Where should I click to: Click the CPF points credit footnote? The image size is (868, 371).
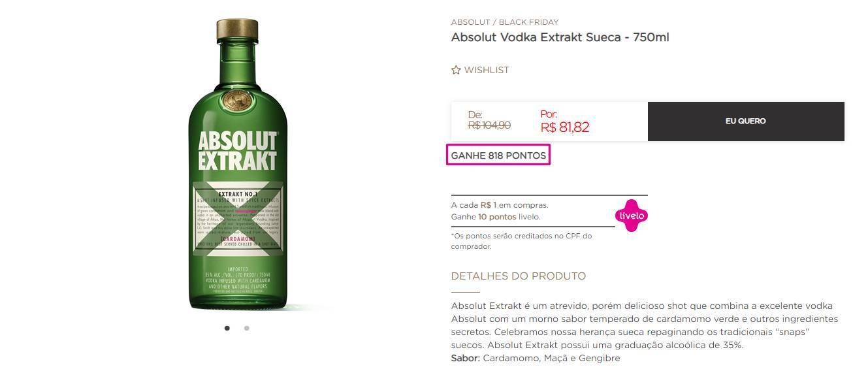point(521,241)
